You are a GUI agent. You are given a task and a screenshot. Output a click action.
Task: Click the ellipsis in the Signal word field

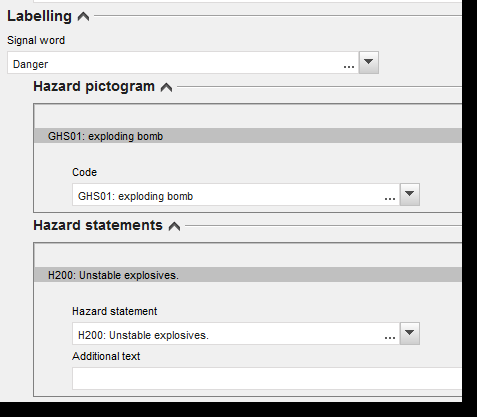point(349,67)
